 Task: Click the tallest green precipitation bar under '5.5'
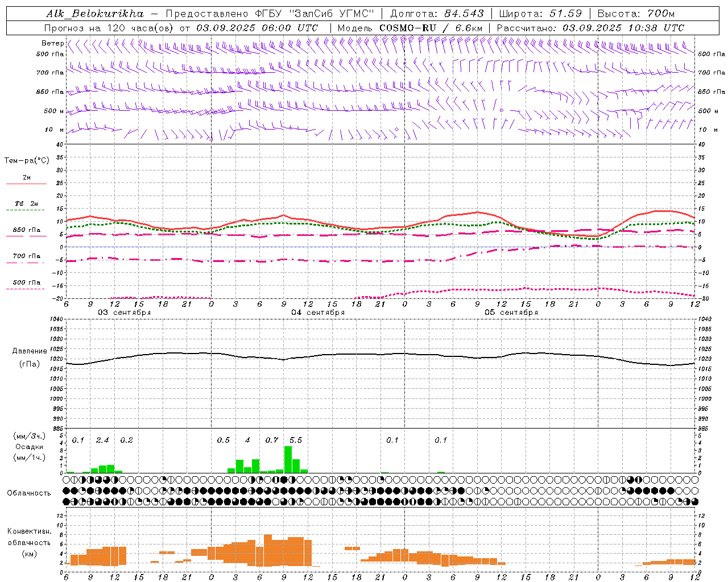click(288, 459)
